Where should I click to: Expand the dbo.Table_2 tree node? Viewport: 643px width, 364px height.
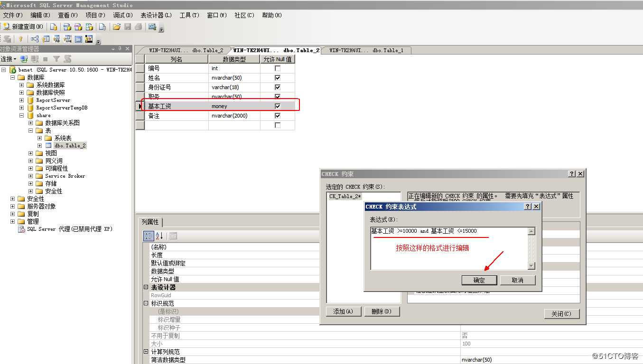39,146
